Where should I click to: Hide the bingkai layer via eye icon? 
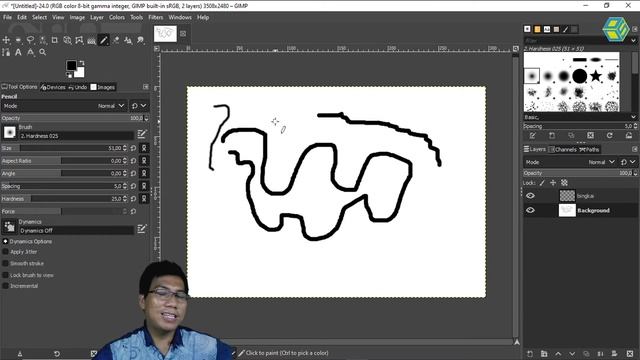530,196
